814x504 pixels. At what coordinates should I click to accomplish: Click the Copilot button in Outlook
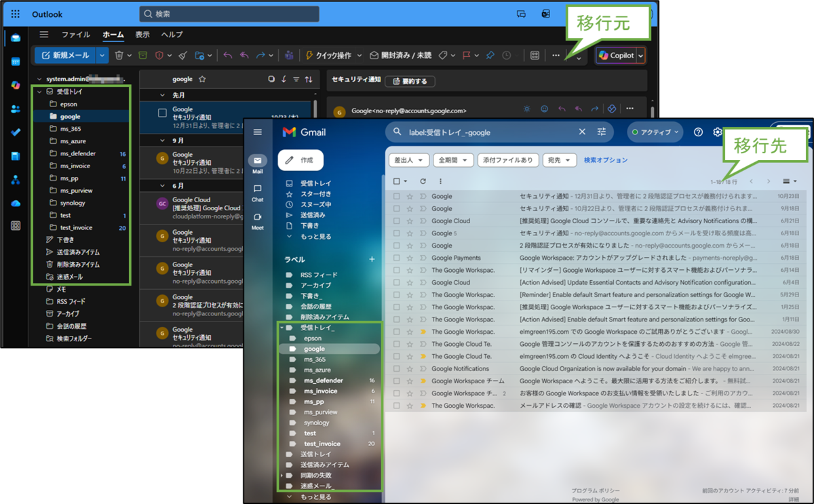pyautogui.click(x=616, y=55)
